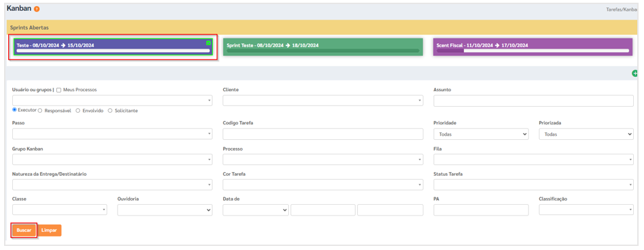Viewport: 644px width, 250px height.
Task: Toggle the green checkmark on Teste sprint
Action: point(208,43)
